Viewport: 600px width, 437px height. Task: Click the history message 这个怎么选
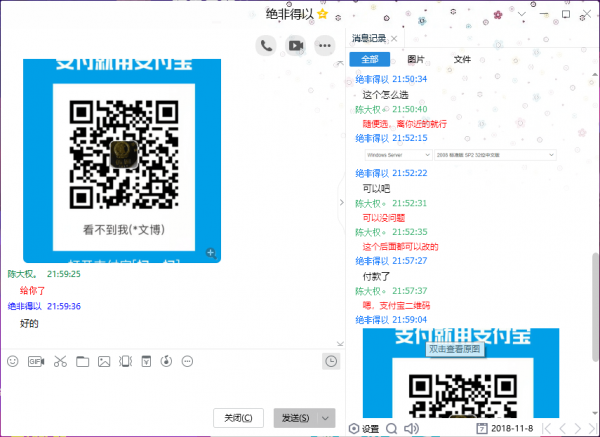click(385, 95)
